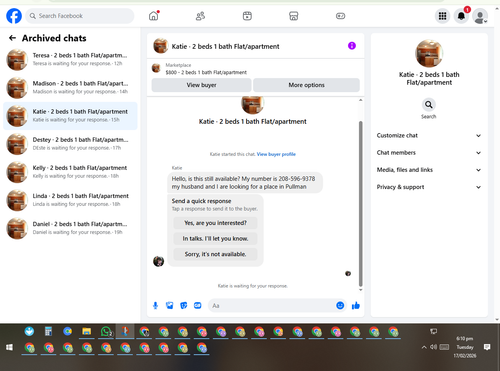
Task: Send quick response In talks. I'll let you know.
Action: (x=215, y=238)
